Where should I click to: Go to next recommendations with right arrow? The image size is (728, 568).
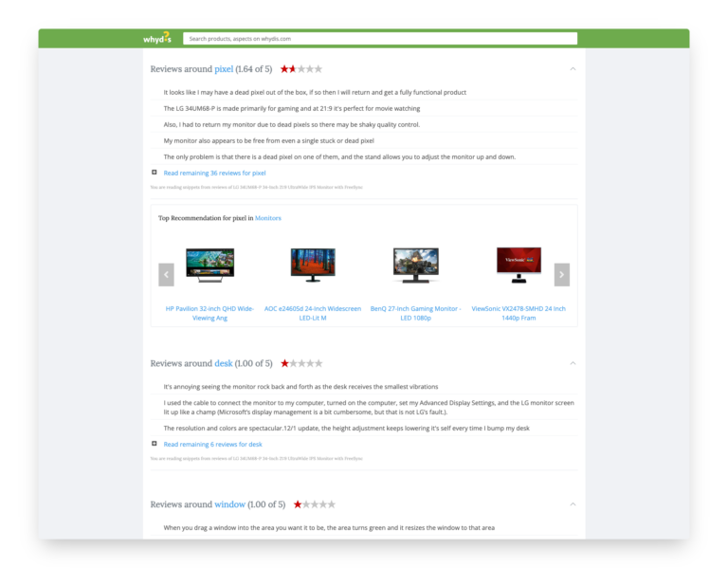(562, 274)
